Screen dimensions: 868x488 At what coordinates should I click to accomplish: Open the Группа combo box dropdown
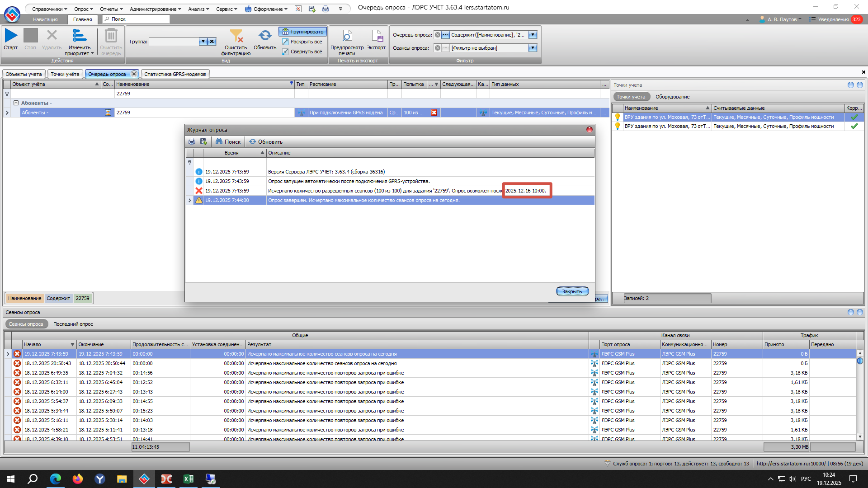[203, 42]
